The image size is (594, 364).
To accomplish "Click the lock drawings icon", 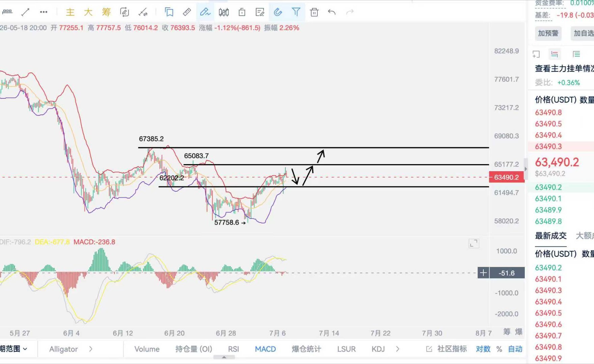I will click(x=242, y=12).
